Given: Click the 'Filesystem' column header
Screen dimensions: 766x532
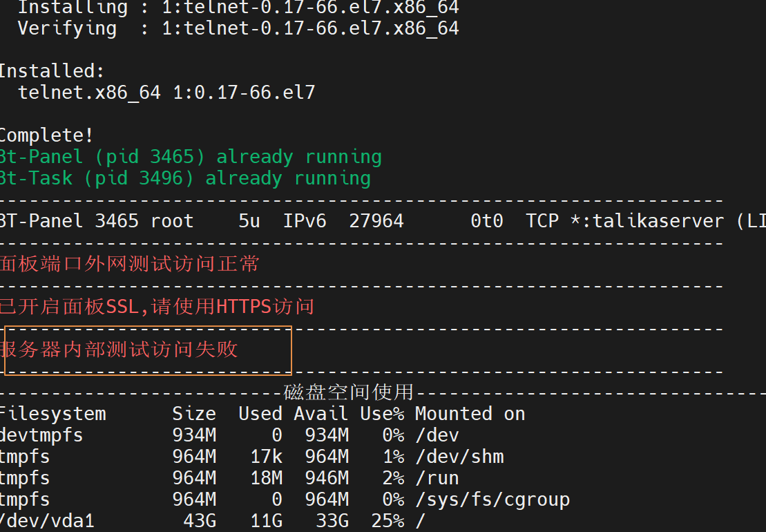Looking at the screenshot, I should pyautogui.click(x=52, y=415).
